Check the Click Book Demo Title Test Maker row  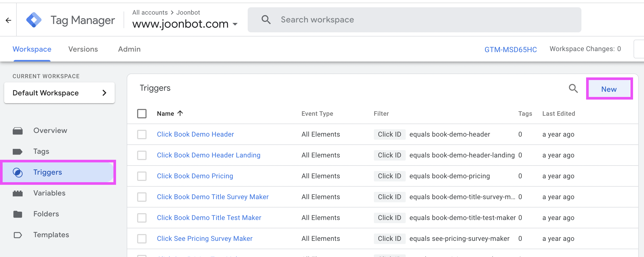142,218
